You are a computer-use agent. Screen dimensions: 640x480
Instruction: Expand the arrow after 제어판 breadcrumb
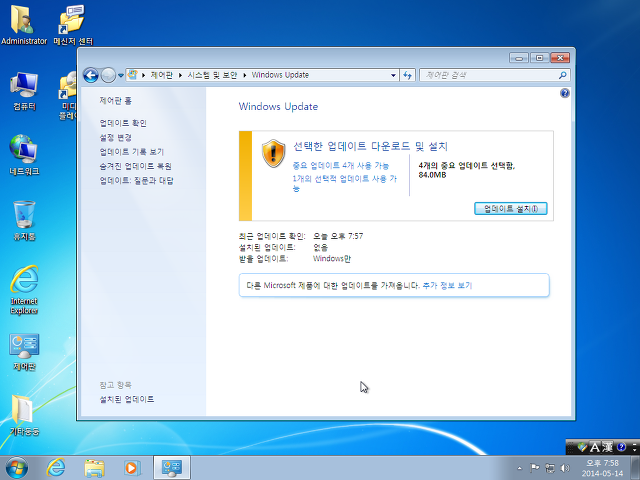click(x=180, y=75)
